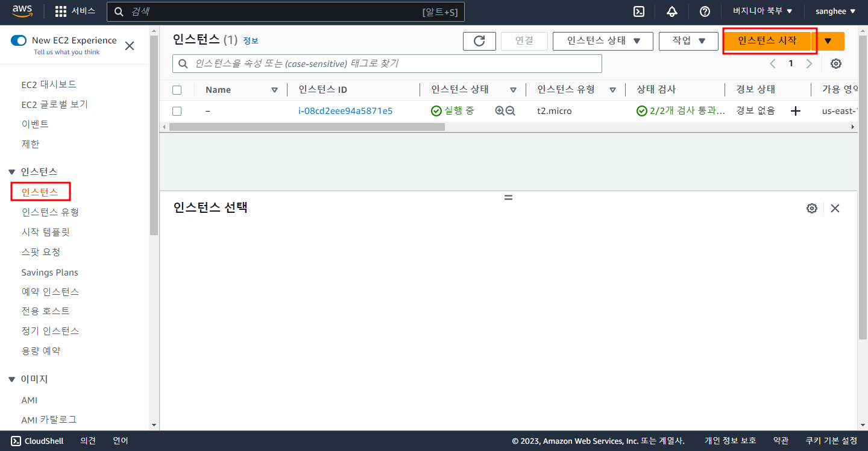Click the table horizontal scrollbar
This screenshot has width=868, height=451.
point(307,127)
